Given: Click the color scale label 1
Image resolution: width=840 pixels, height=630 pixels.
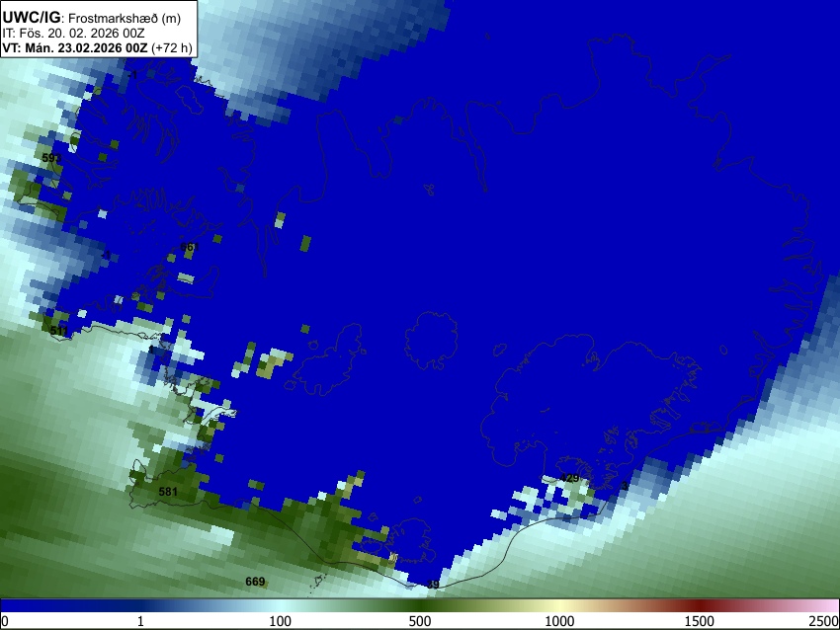Looking at the screenshot, I should (140, 621).
